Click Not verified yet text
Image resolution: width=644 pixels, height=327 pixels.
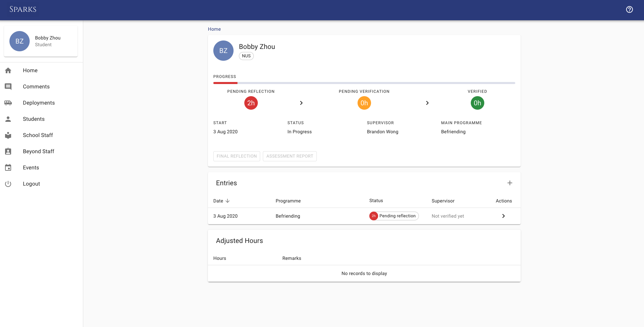(x=448, y=216)
